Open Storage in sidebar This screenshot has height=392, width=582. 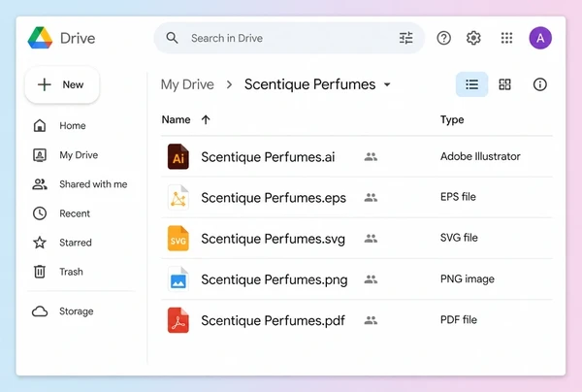tap(63, 311)
